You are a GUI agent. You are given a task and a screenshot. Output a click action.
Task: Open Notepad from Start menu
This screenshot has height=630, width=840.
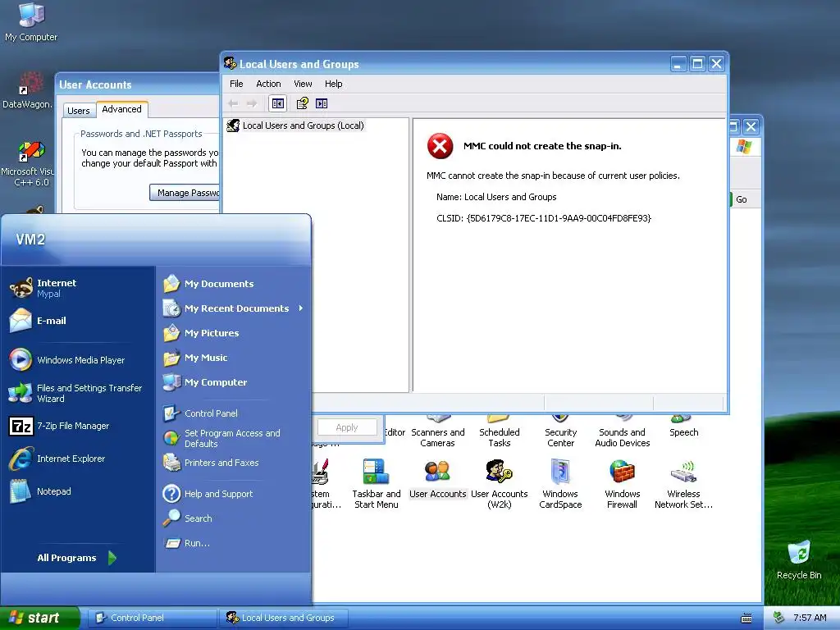coord(40,491)
